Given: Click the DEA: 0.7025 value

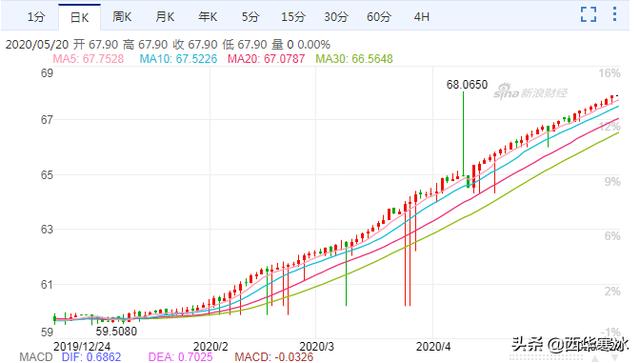Looking at the screenshot, I should [180, 357].
